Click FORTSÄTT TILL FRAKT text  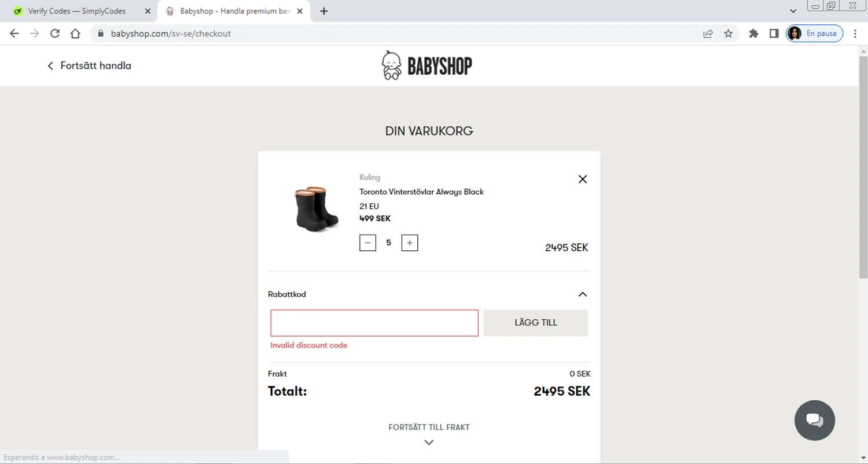tap(429, 428)
